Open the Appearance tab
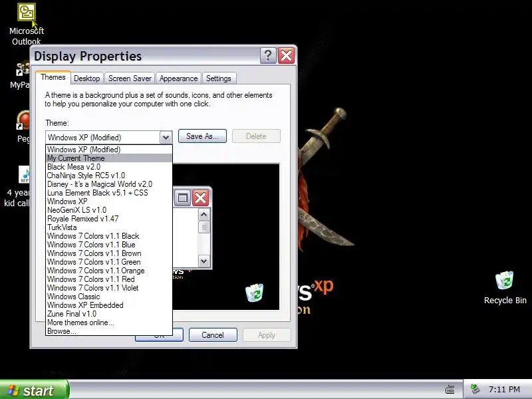 178,78
